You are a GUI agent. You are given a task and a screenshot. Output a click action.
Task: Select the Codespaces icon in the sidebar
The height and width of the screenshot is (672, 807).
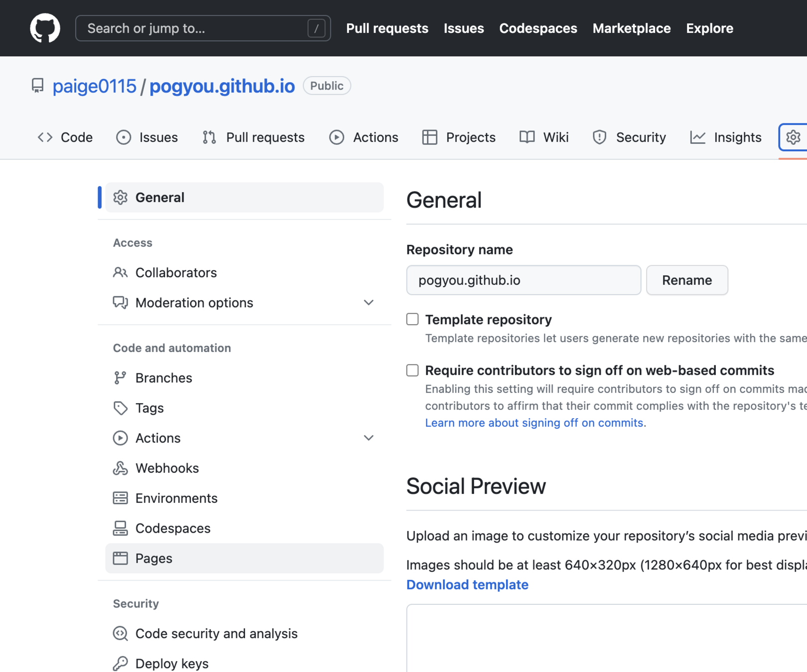coord(120,528)
